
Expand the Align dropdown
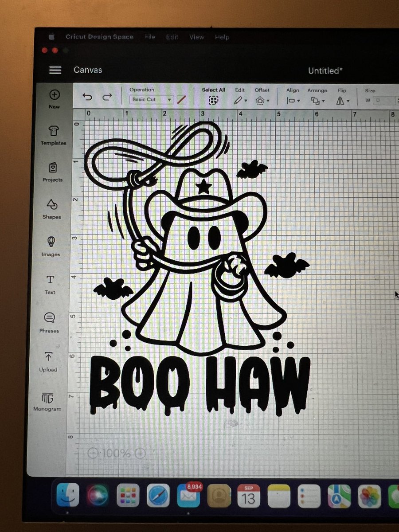[293, 101]
